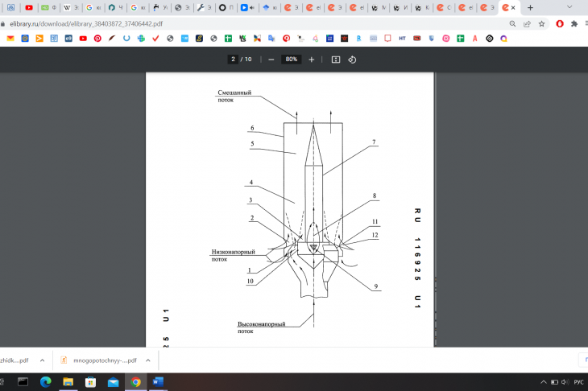Fit PDF to page icon
Screen dimensions: 588x391
pos(336,60)
